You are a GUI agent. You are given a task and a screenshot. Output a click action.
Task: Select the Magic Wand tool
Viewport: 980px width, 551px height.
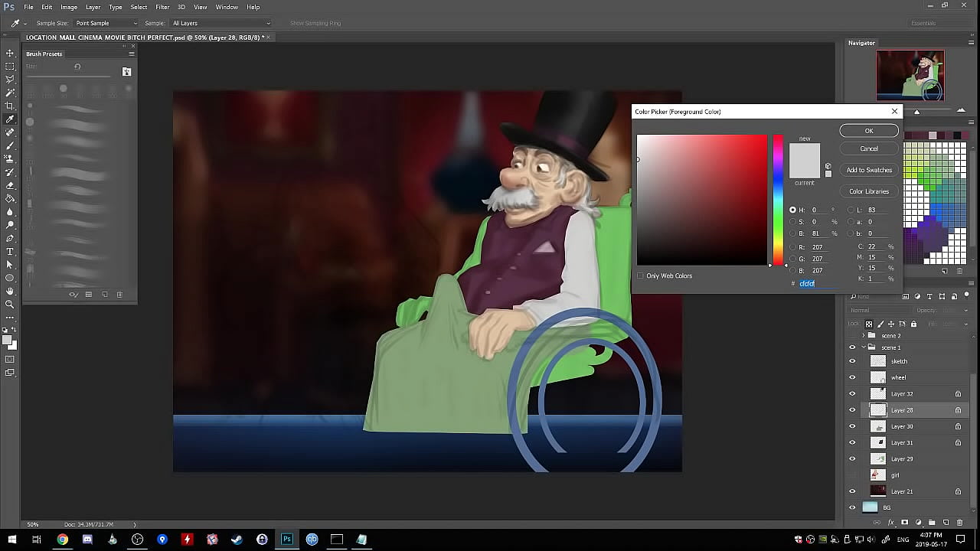coord(10,93)
